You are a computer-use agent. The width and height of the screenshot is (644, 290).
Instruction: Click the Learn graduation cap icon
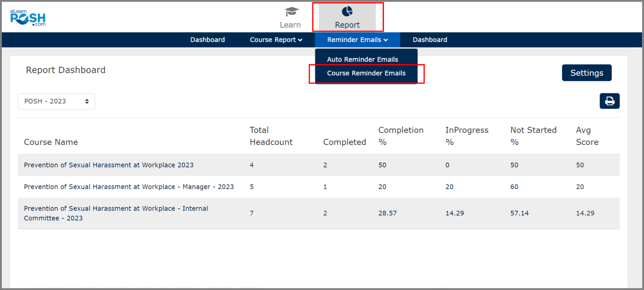tap(291, 12)
